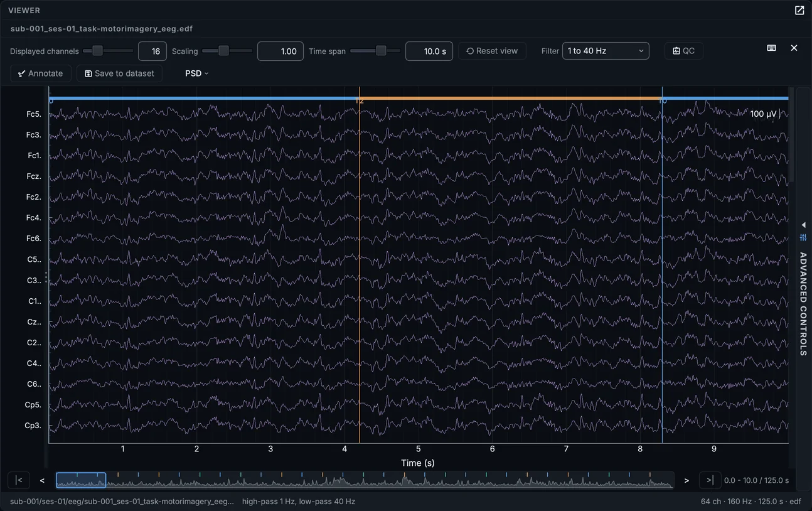
Task: Open the QC report button
Action: [683, 51]
